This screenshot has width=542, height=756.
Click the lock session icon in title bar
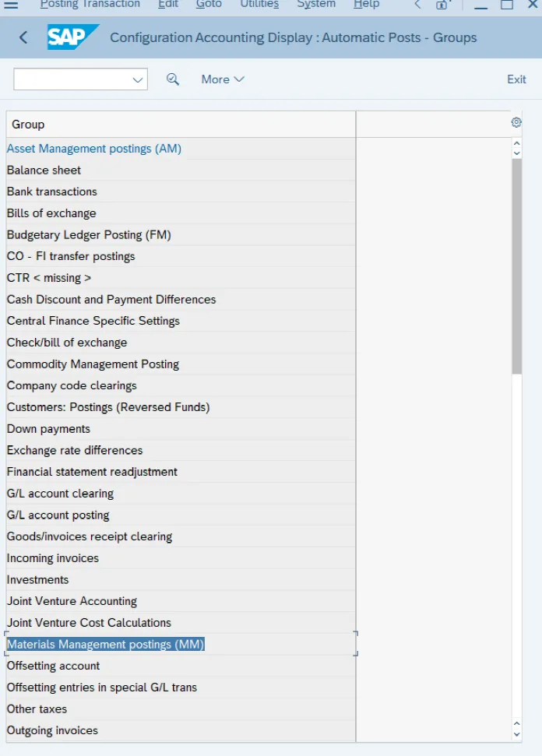pyautogui.click(x=442, y=5)
